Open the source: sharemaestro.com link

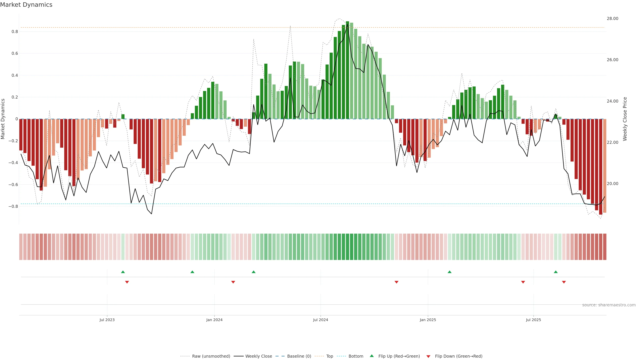coord(609,305)
